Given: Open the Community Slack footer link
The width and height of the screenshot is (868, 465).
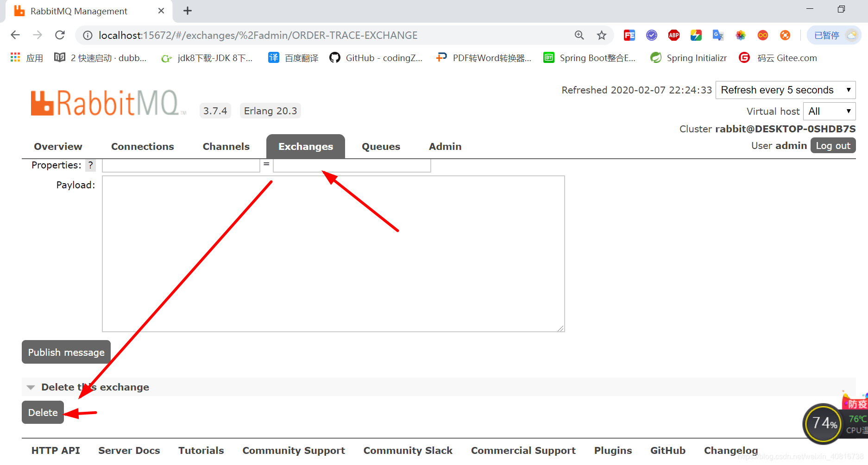Looking at the screenshot, I should click(x=408, y=450).
